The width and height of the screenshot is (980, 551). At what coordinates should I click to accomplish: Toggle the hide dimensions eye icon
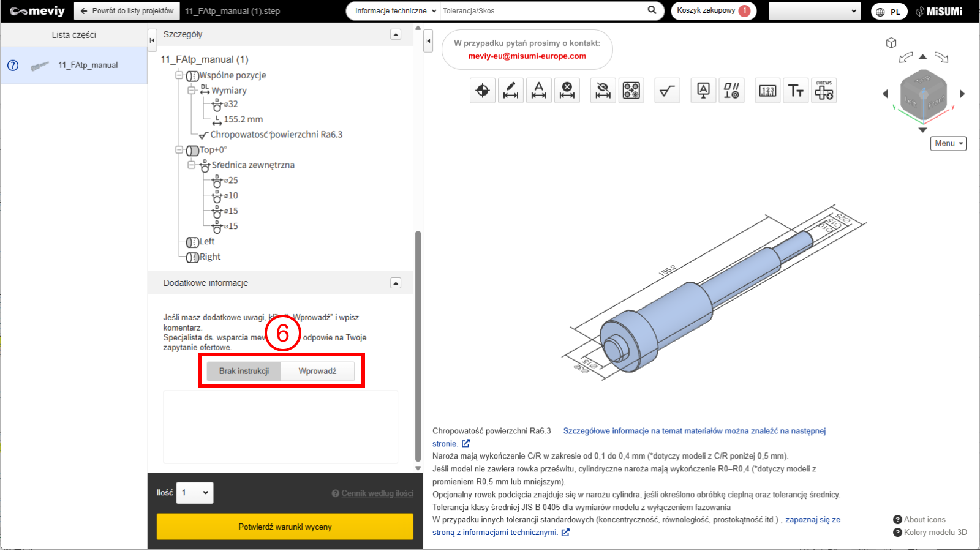(603, 91)
